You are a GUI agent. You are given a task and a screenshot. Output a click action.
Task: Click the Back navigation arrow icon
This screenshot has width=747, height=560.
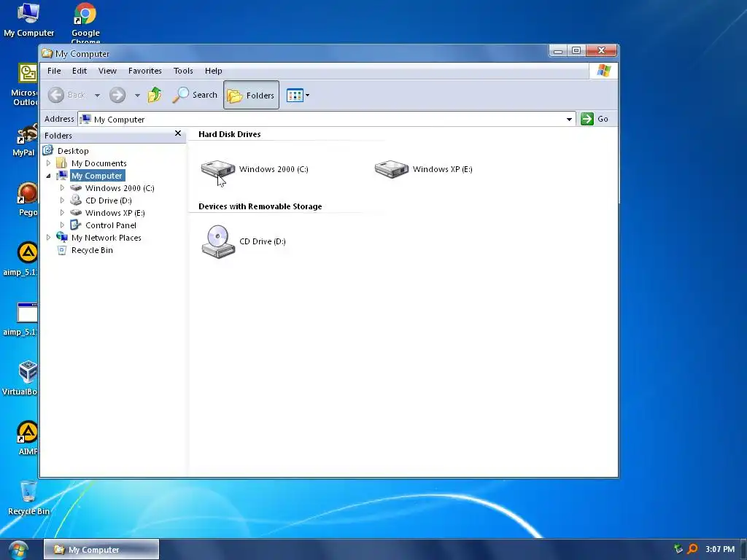pyautogui.click(x=55, y=96)
